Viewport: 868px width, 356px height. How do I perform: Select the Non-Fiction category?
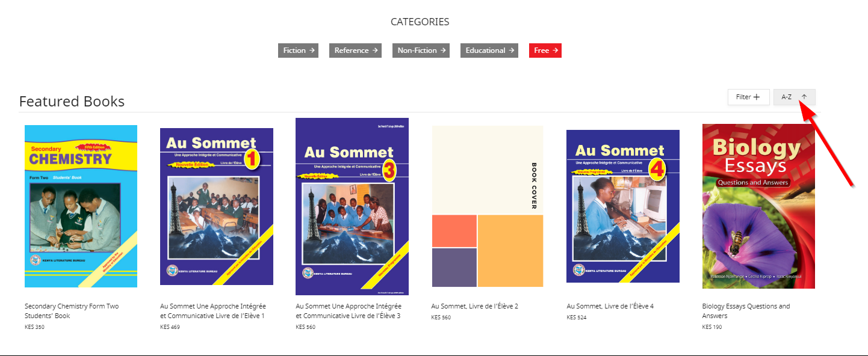[x=421, y=51]
